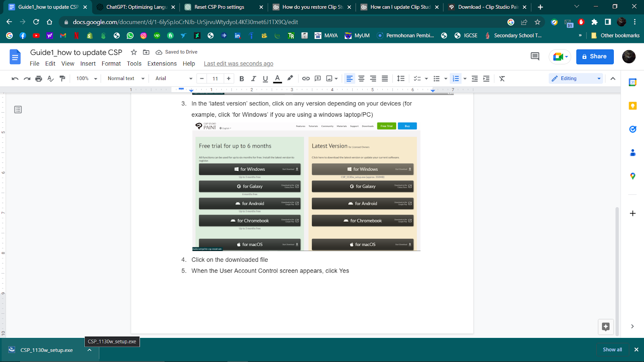
Task: Toggle italic formatting
Action: 254,78
